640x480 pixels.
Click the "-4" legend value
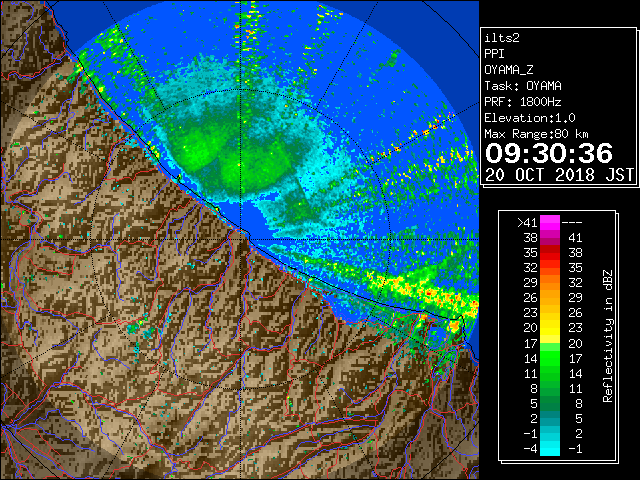click(530, 449)
